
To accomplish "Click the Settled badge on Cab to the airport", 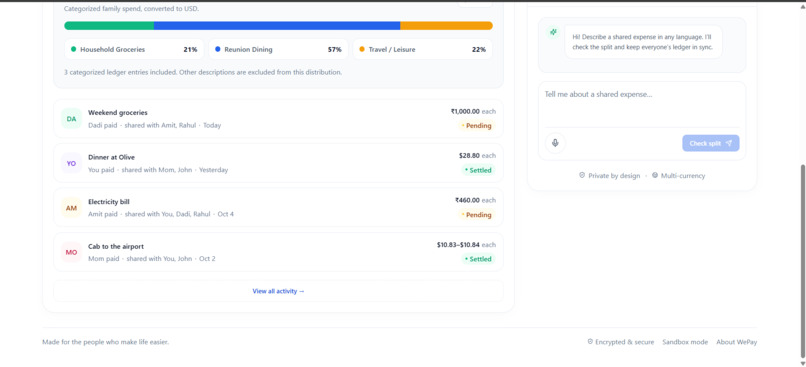I will coord(478,259).
